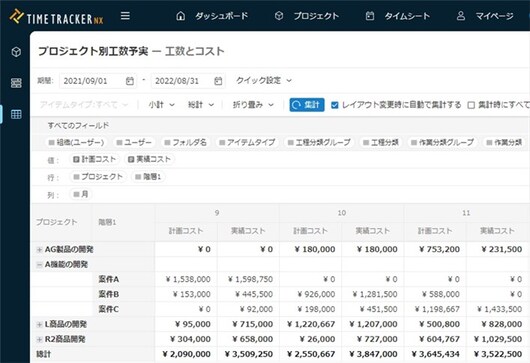Viewport: 530px width, 363px height.
Task: Open the 小計 dropdown
Action: click(162, 105)
